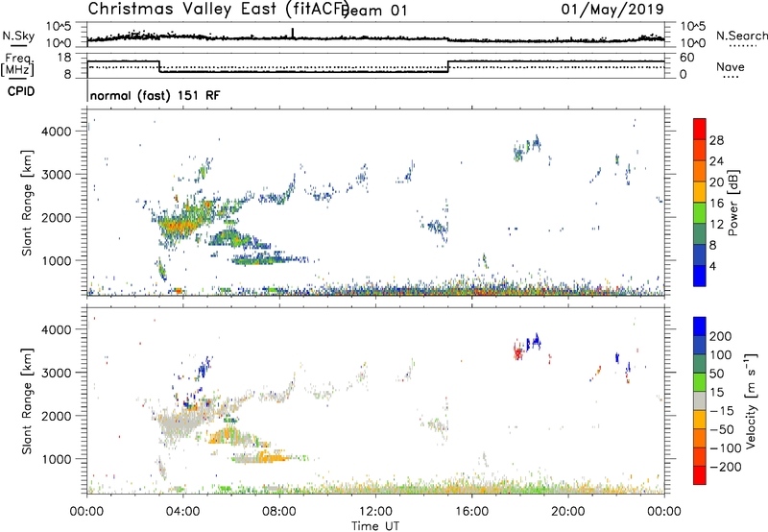Click the '60' Nave axis tick label
The height and width of the screenshot is (532, 768).
click(x=687, y=58)
